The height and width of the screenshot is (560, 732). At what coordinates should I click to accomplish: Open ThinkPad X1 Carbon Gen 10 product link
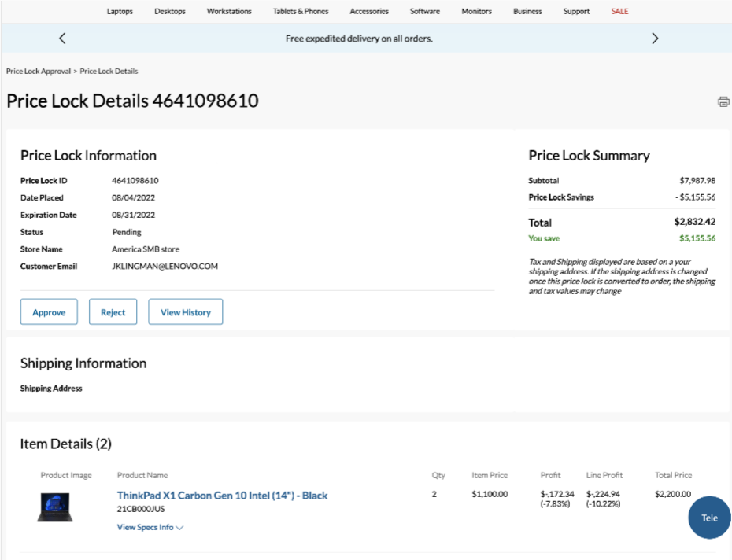222,496
